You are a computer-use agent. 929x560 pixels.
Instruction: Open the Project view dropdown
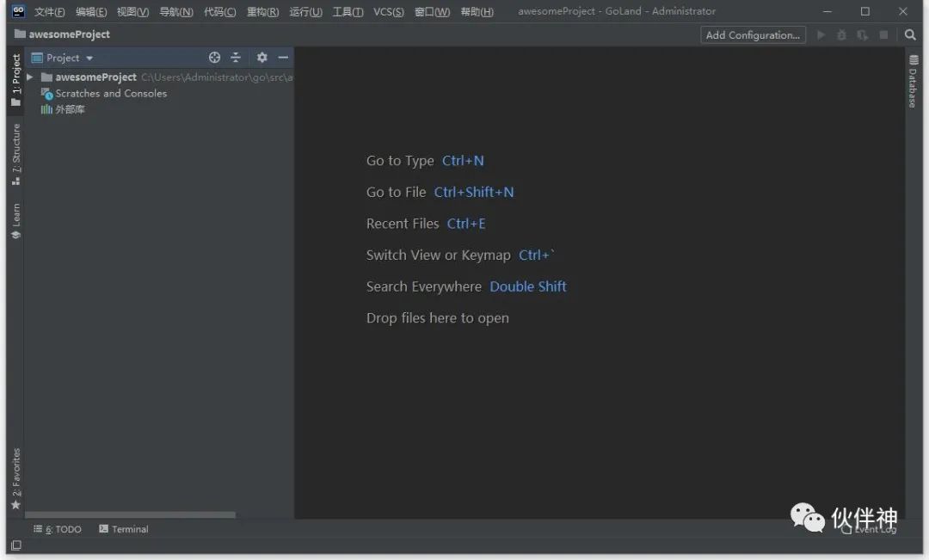62,58
